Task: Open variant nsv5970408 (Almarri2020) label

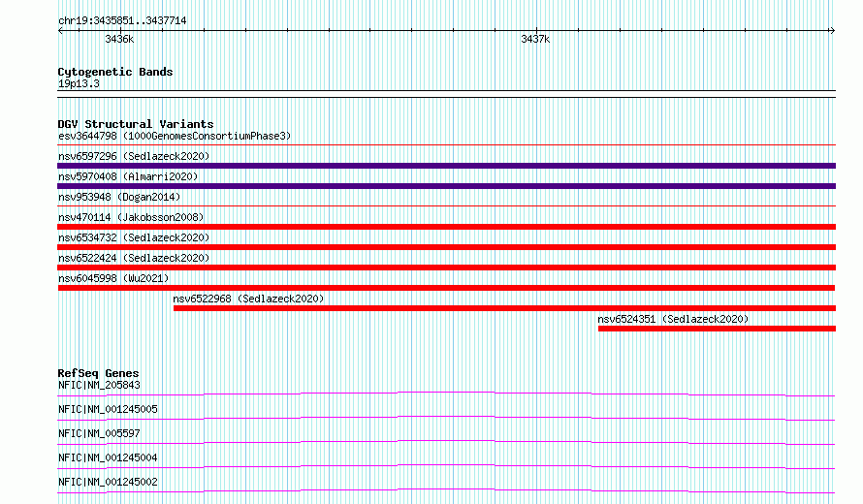Action: (128, 176)
